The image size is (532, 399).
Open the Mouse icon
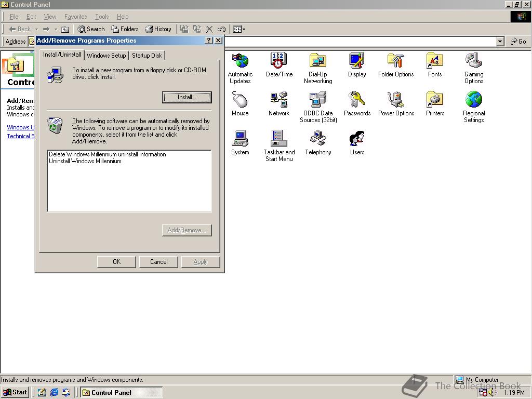240,103
